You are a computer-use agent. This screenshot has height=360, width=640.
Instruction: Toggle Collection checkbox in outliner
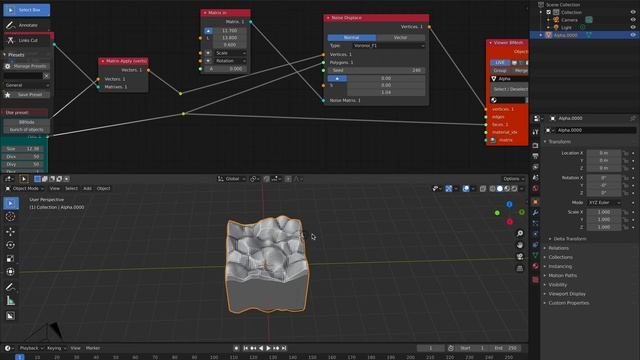pos(549,12)
